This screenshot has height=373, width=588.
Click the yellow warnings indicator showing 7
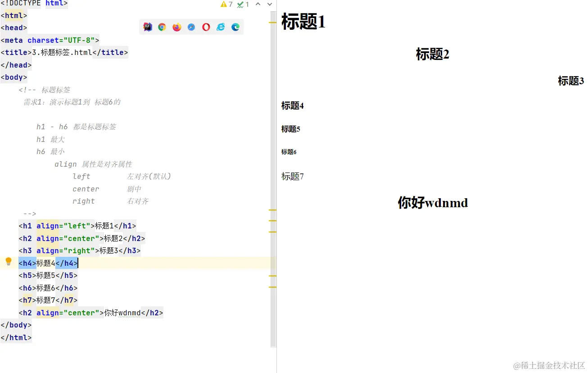tap(226, 5)
